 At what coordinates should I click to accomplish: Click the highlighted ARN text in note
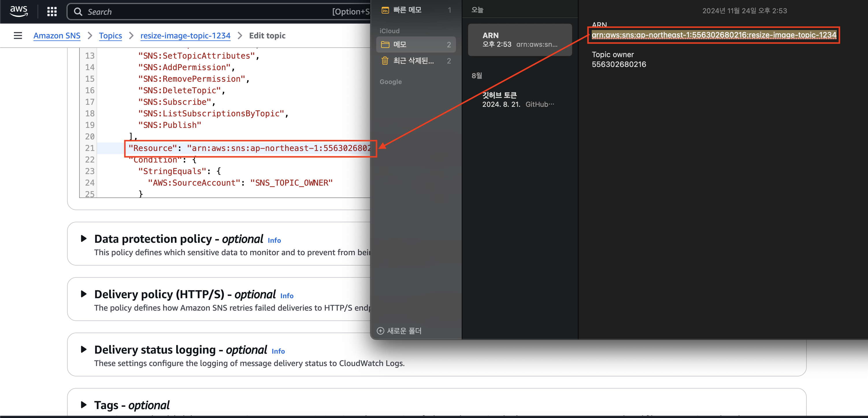coord(714,35)
